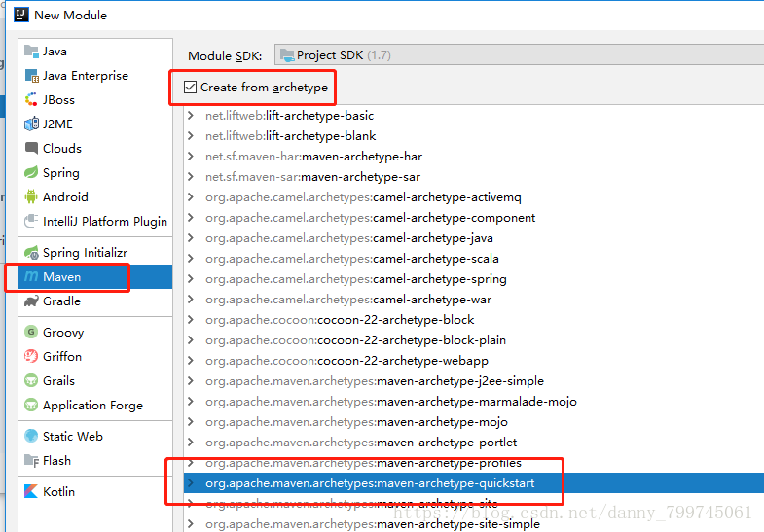Select maven-archetype-mojo archetype text

click(x=443, y=422)
